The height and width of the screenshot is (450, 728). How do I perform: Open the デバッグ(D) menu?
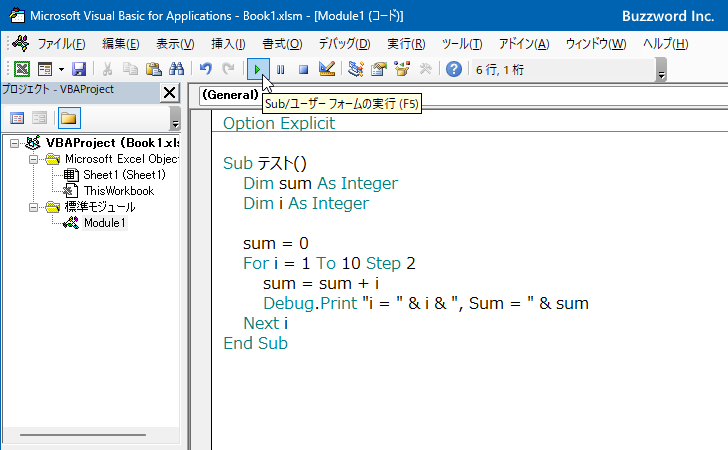pyautogui.click(x=344, y=44)
